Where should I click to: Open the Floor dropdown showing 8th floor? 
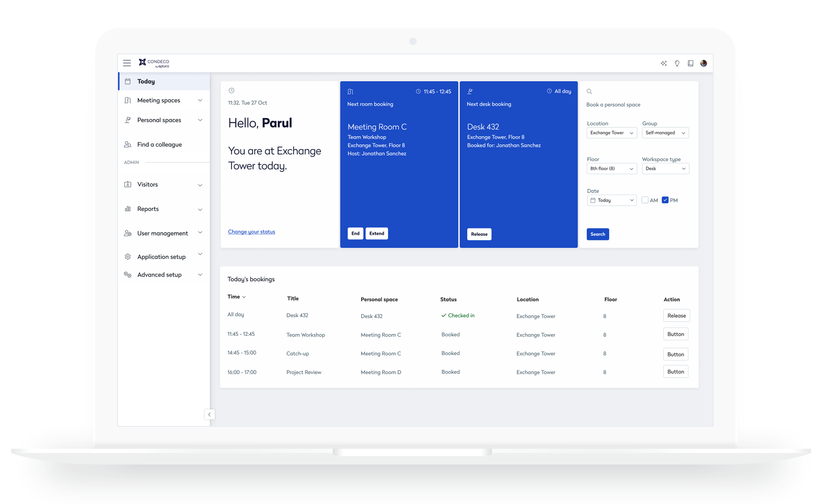[x=611, y=168]
